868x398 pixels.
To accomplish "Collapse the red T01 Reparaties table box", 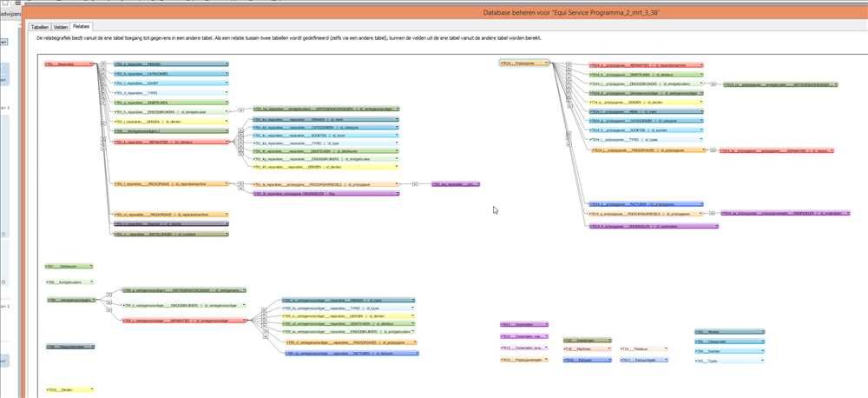I will click(x=91, y=64).
